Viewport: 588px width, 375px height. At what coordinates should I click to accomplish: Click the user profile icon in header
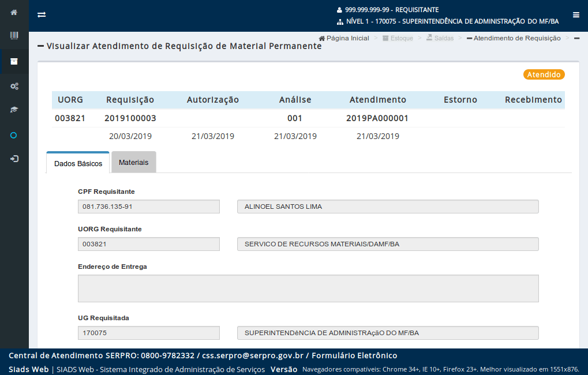point(339,10)
